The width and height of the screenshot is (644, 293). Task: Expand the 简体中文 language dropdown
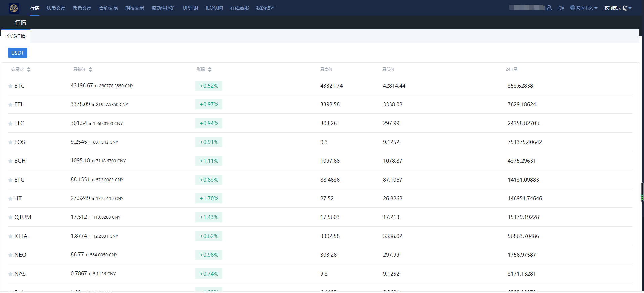[596, 8]
